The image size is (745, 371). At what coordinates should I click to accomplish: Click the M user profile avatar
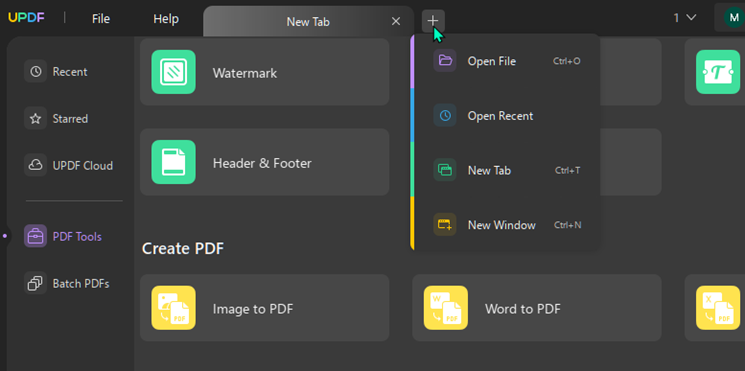[734, 18]
